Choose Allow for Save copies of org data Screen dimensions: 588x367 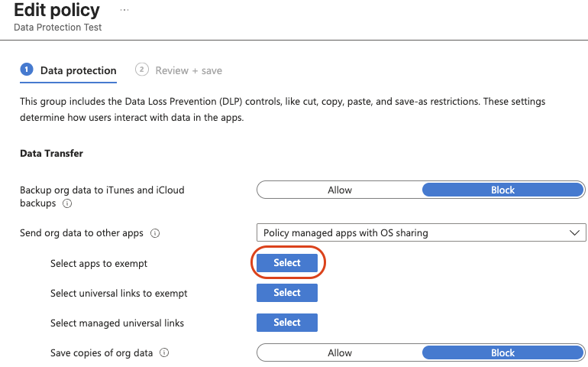[x=340, y=352]
